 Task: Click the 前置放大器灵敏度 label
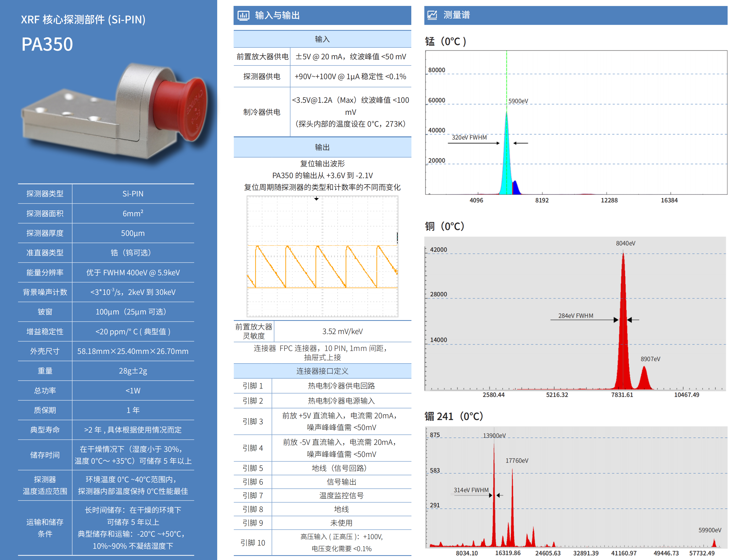coord(254,331)
